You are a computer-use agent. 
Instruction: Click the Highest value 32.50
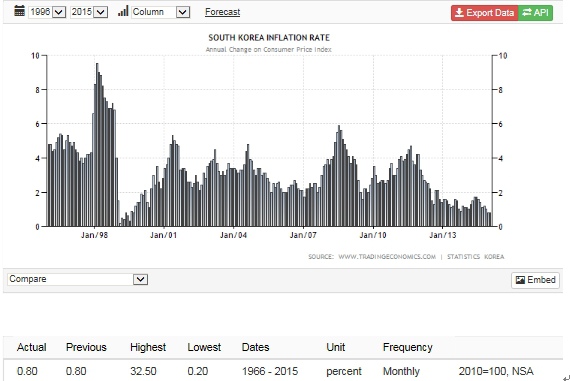143,371
